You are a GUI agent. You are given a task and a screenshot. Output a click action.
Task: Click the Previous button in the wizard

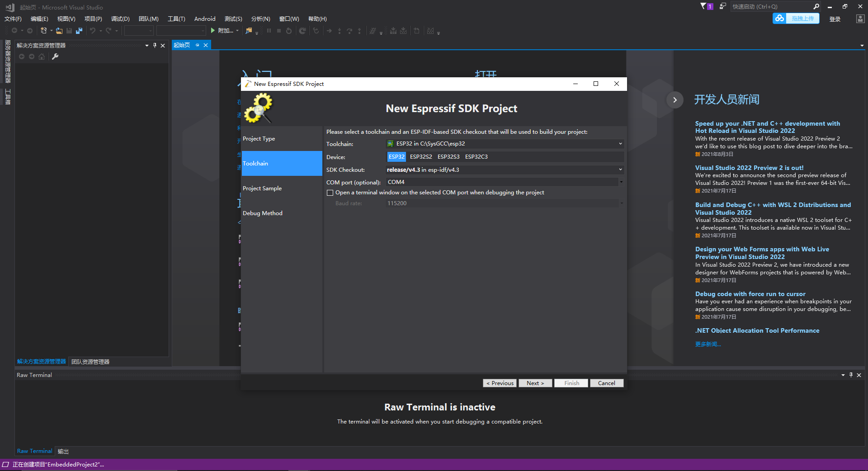coord(500,383)
